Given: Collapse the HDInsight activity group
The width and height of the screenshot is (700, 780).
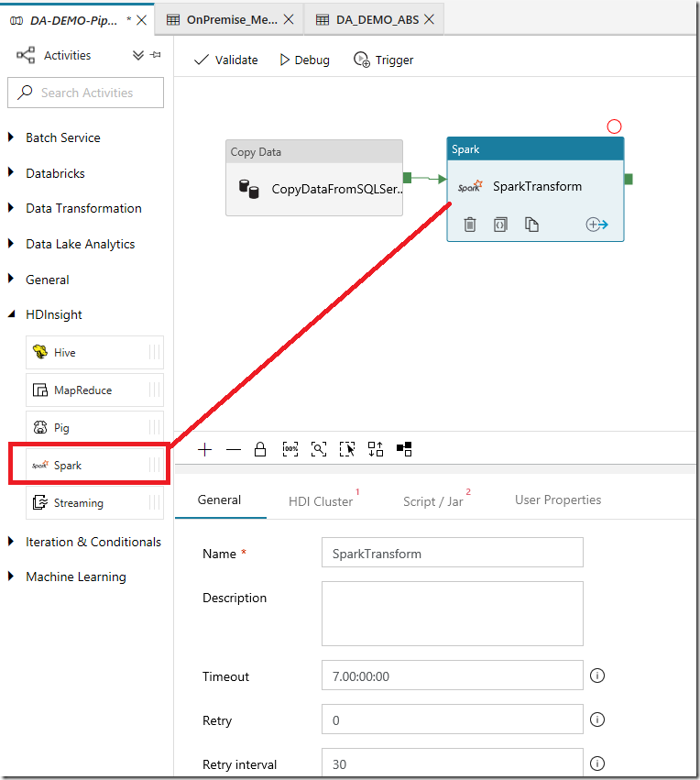Looking at the screenshot, I should (x=12, y=314).
